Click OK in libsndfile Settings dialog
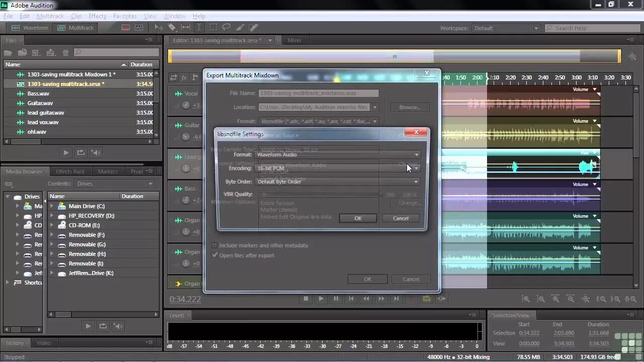Viewport: 644px width, 362px height. coord(358,218)
